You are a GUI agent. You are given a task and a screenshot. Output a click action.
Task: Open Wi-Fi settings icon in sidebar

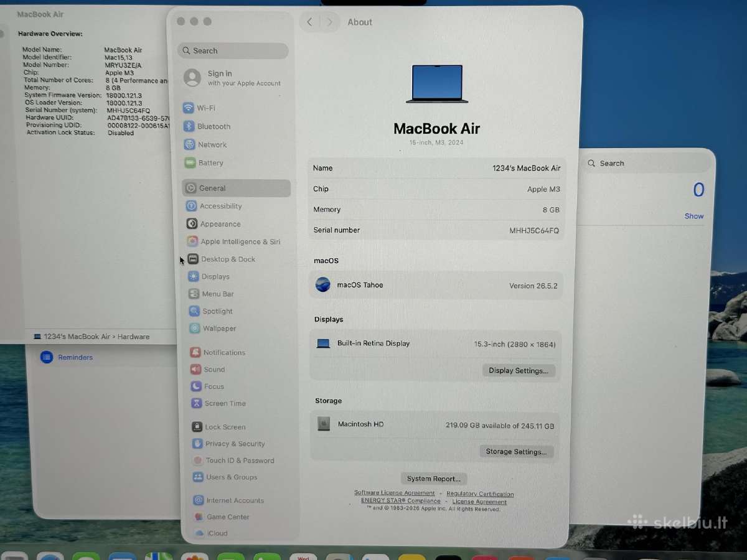click(x=188, y=108)
